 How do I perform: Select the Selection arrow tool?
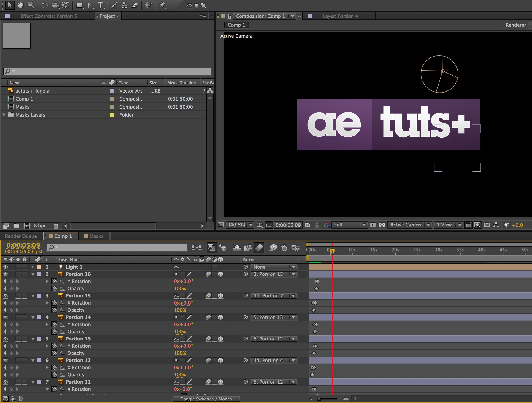click(10, 5)
